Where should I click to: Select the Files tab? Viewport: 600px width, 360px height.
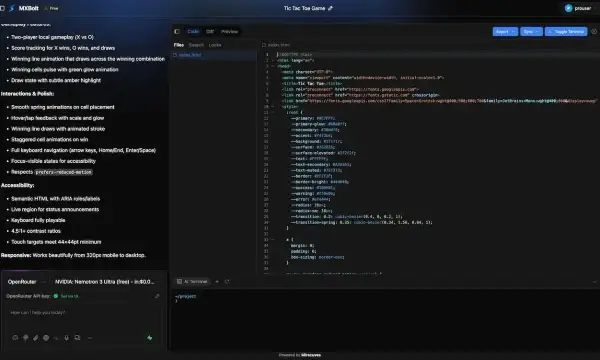pyautogui.click(x=179, y=45)
